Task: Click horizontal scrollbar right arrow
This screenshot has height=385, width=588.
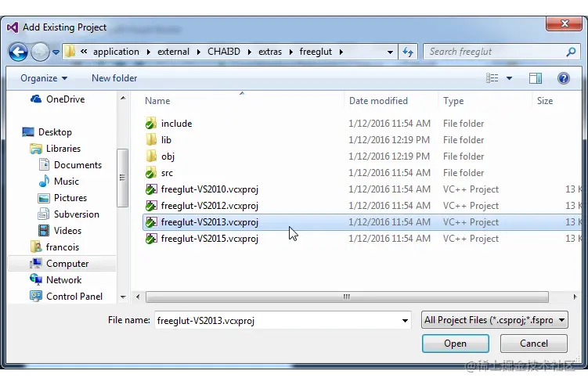Action: coord(575,297)
